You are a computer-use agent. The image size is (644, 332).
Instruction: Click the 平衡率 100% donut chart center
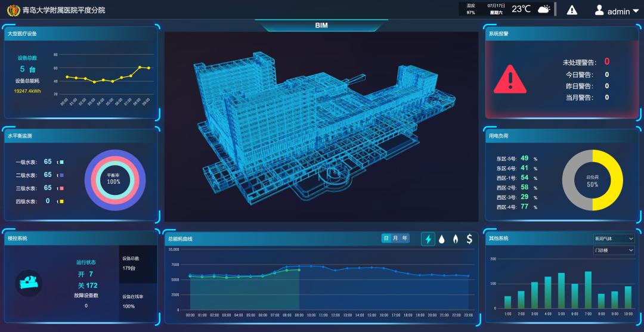pos(114,179)
